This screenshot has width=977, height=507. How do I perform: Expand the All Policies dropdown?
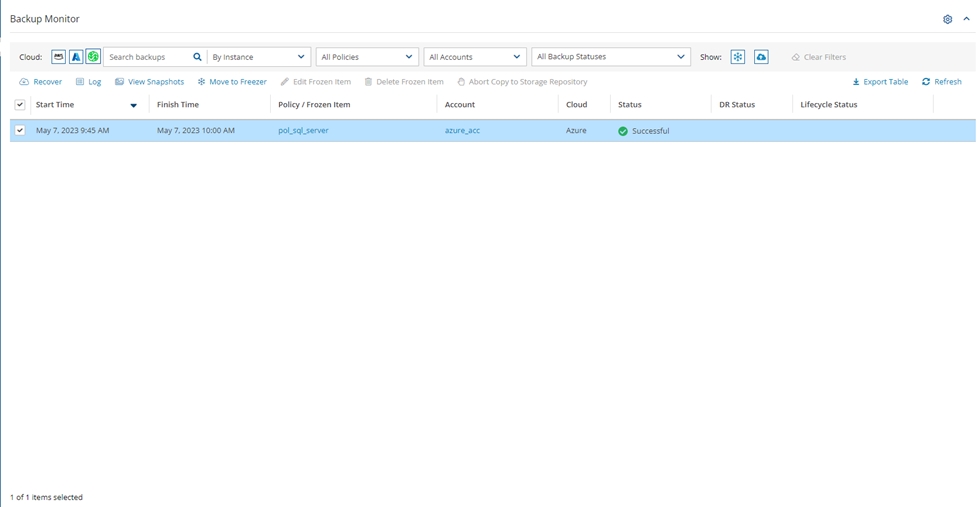367,57
